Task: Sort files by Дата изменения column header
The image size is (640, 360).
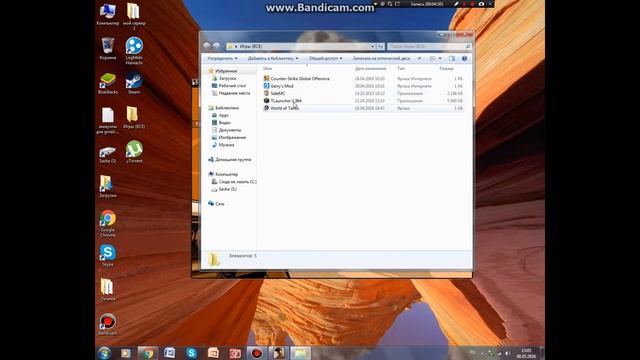Action: click(x=371, y=69)
